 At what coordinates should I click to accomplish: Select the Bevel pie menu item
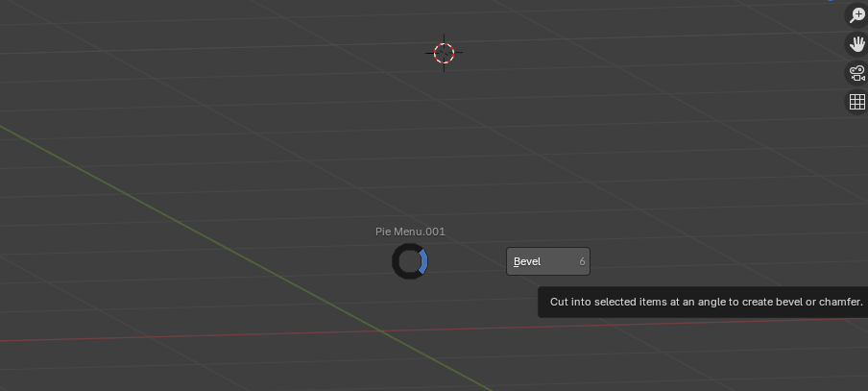point(548,261)
